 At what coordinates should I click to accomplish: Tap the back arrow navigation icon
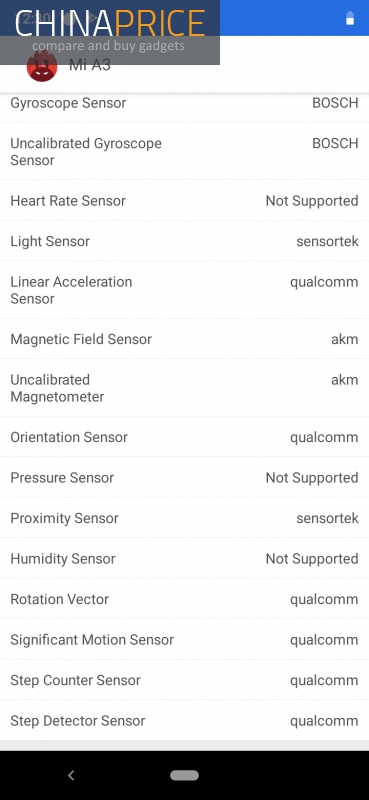[x=71, y=776]
